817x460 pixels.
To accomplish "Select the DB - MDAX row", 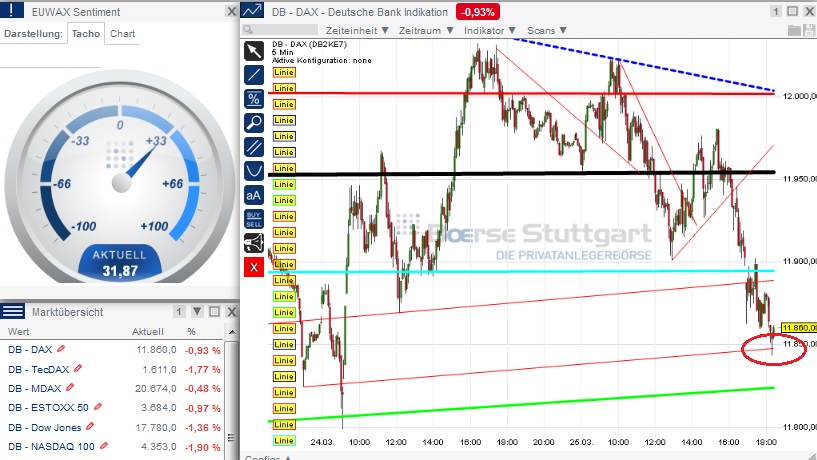I will pyautogui.click(x=112, y=388).
